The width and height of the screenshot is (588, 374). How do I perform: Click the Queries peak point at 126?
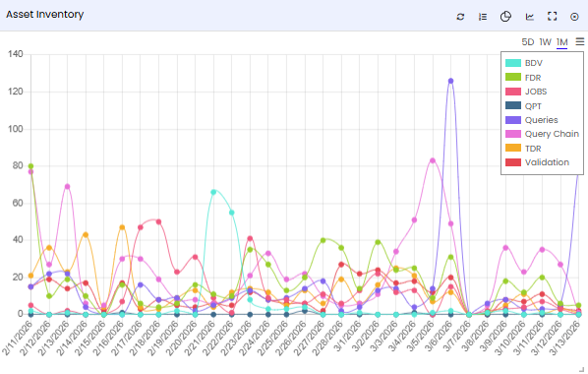point(450,81)
